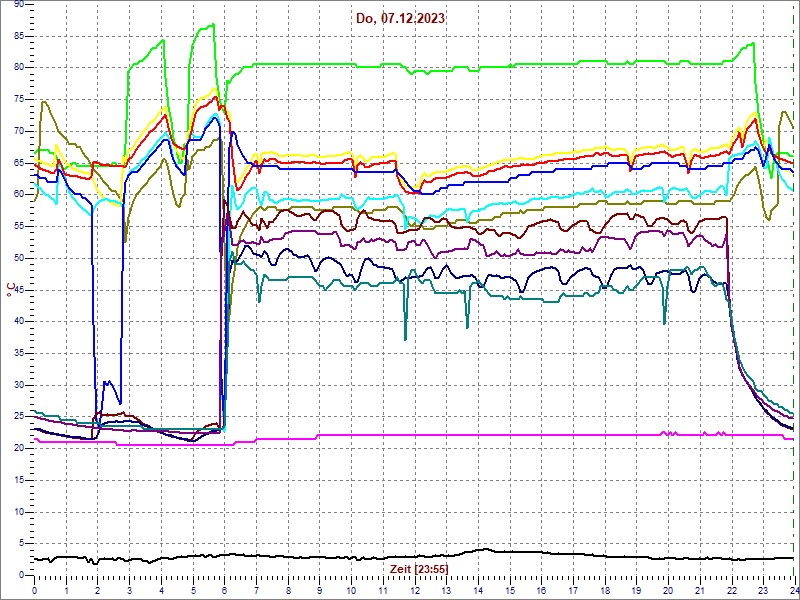Click hour 12 on the time axis
Viewport: 800px width, 600px height.
point(414,591)
